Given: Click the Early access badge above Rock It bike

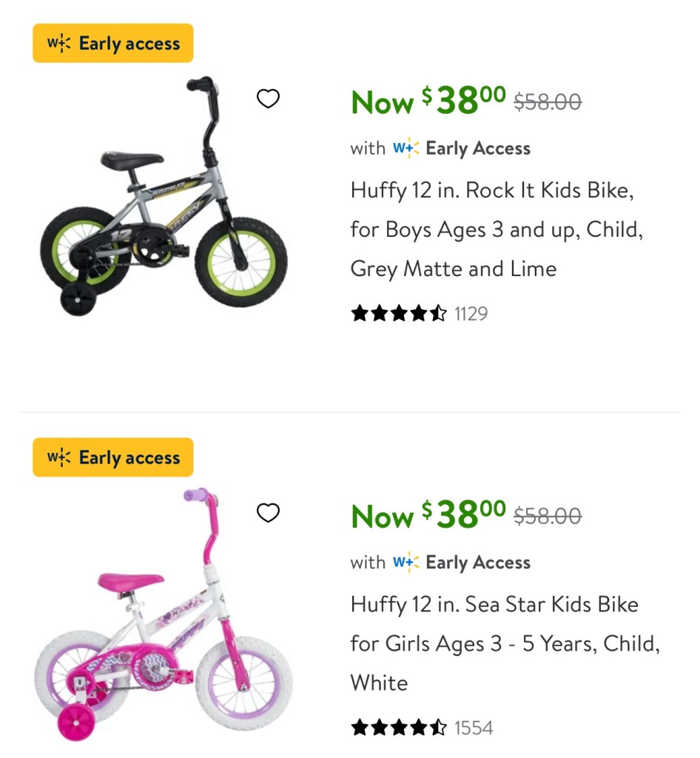Looking at the screenshot, I should [x=113, y=44].
